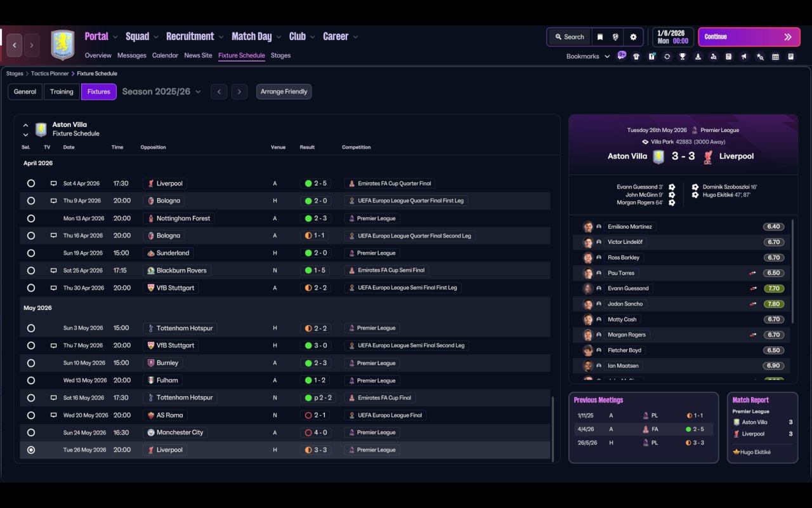Select the AS Roma fixture radio button
The image size is (812, 508).
[x=31, y=415]
